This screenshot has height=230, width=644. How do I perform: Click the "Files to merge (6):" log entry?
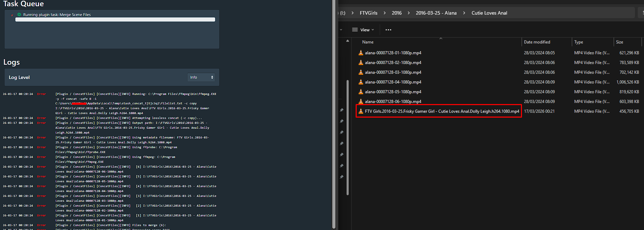click(111, 225)
